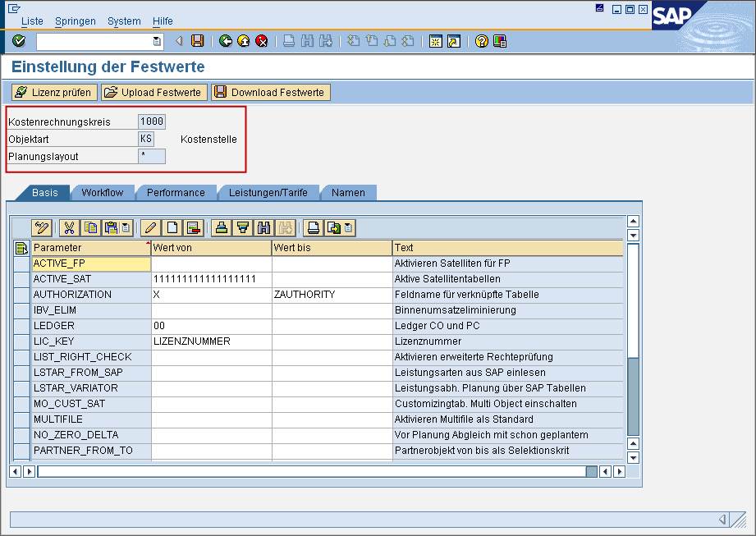Click the Download Festwerte button
This screenshot has height=536, width=756.
click(270, 92)
